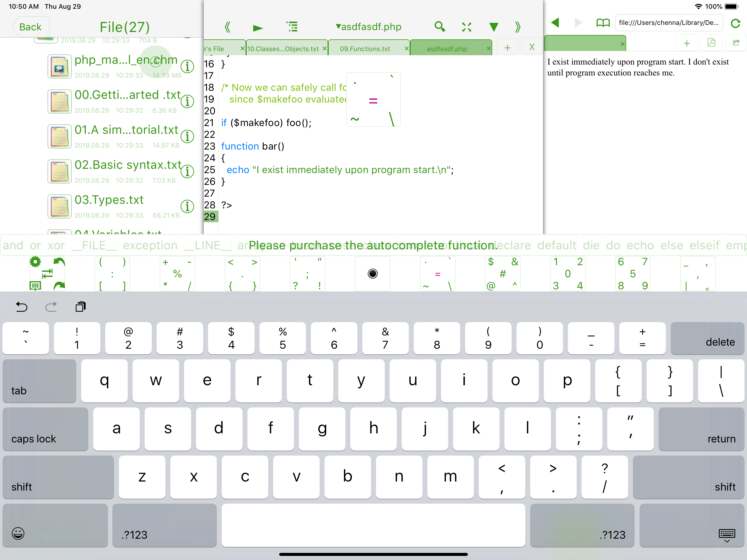The width and height of the screenshot is (747, 560).
Task: Open the outline list icon in editor toolbar
Action: [x=292, y=27]
